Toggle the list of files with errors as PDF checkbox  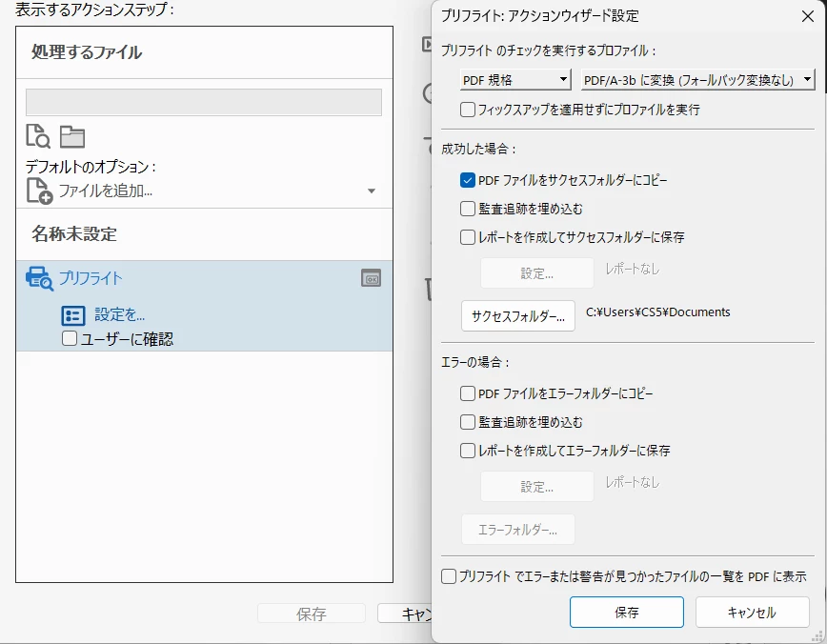click(449, 576)
